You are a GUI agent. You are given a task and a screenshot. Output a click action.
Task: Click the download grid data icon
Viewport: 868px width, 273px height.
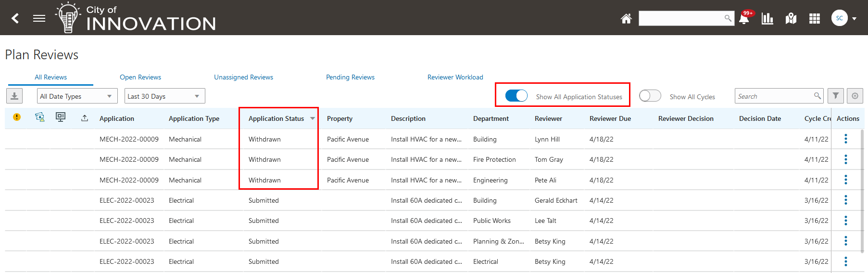(x=14, y=96)
